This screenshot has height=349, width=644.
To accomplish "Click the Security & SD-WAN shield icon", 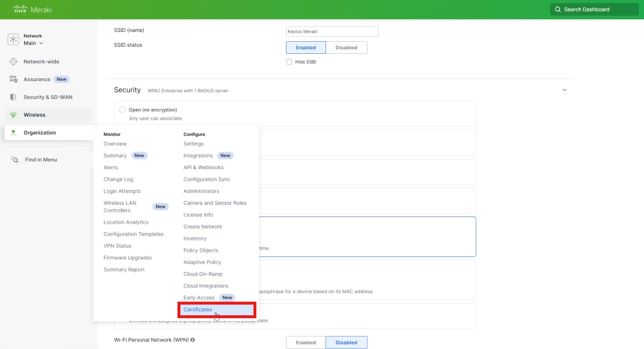I will tap(13, 97).
